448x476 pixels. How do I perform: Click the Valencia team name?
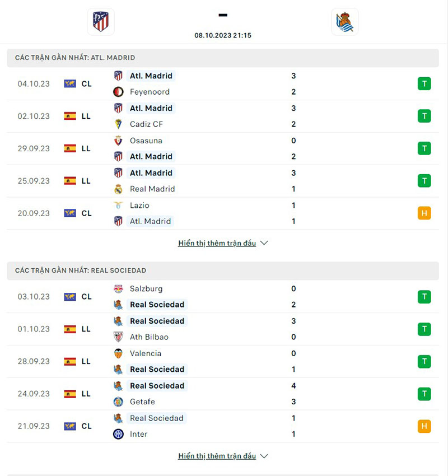(x=146, y=353)
